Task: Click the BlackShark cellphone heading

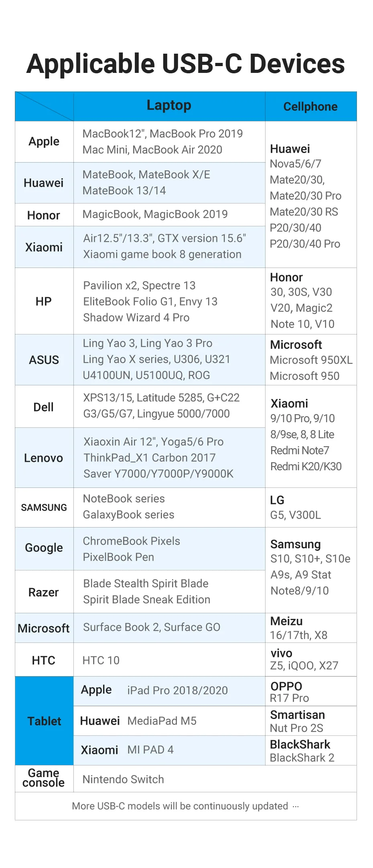Action: click(x=300, y=744)
